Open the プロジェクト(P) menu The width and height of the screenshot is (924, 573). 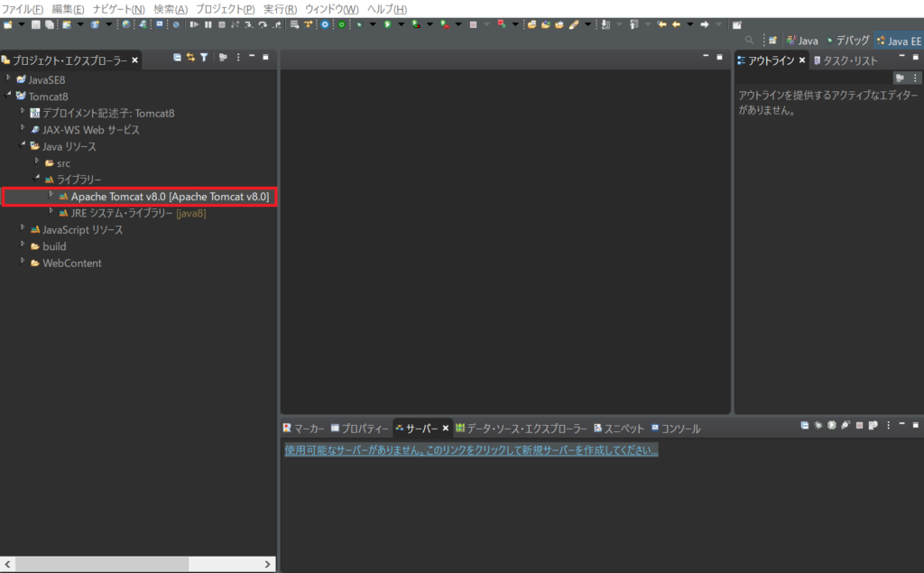[226, 8]
